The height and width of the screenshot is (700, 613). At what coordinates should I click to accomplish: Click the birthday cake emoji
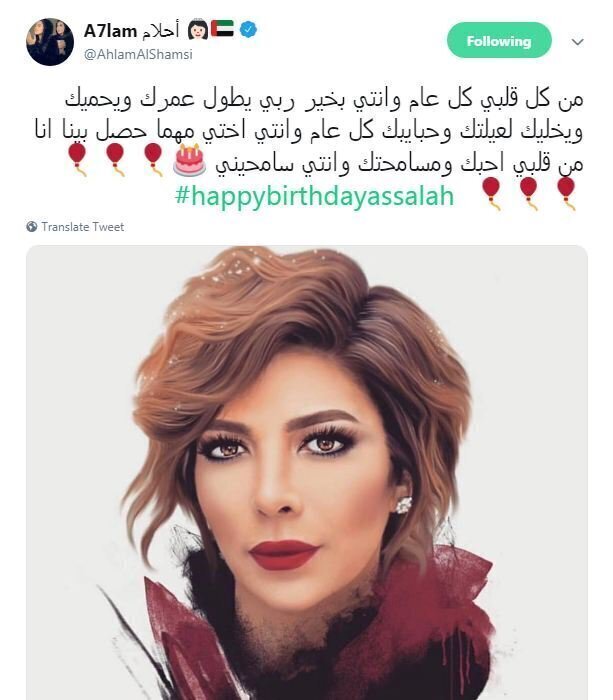(x=190, y=160)
